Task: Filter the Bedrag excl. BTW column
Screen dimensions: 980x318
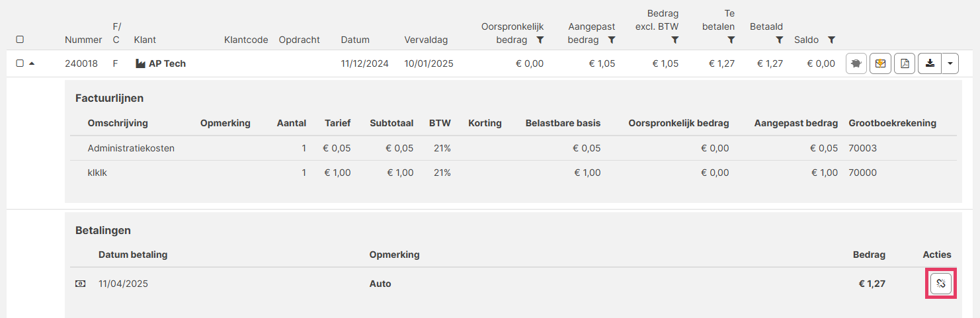Action: [x=675, y=40]
